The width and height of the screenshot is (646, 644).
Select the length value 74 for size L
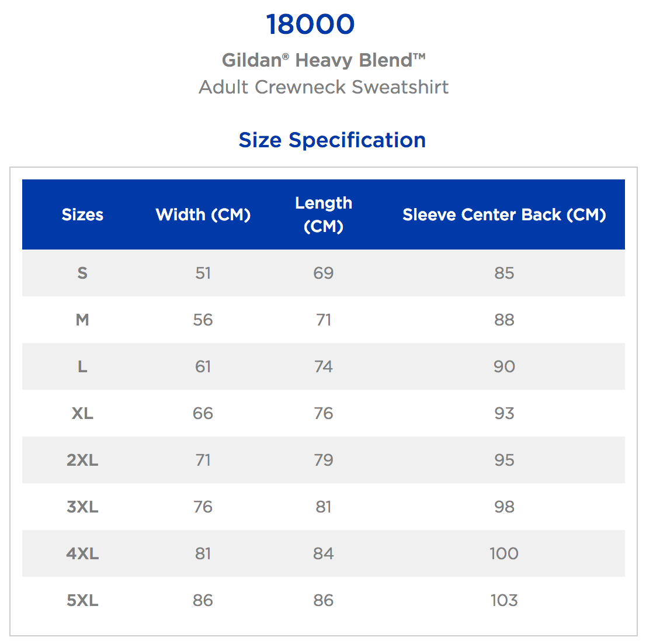pyautogui.click(x=324, y=366)
